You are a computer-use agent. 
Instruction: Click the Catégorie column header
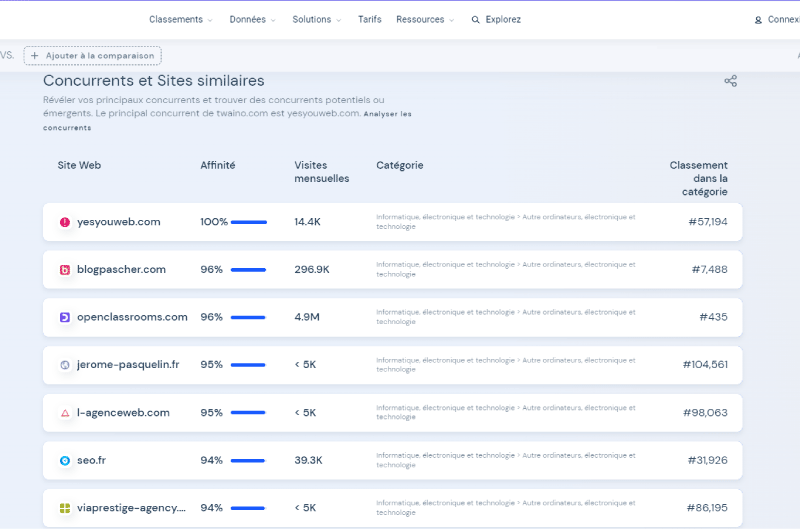(x=399, y=165)
